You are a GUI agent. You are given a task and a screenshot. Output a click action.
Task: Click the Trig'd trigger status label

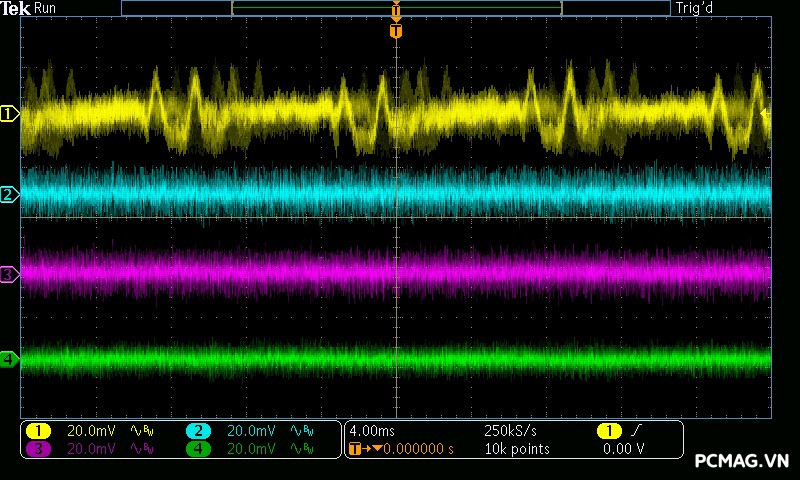pyautogui.click(x=693, y=8)
